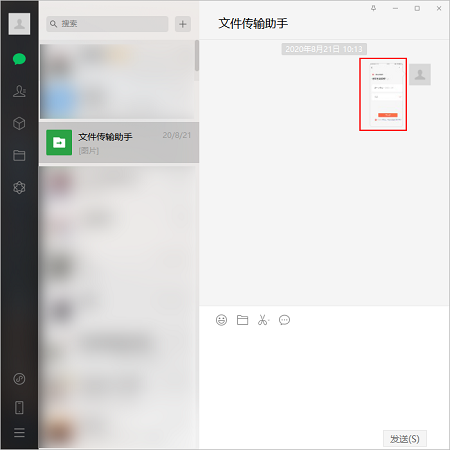Click the send file folder icon
Screen dimensions: 450x450
click(x=242, y=320)
